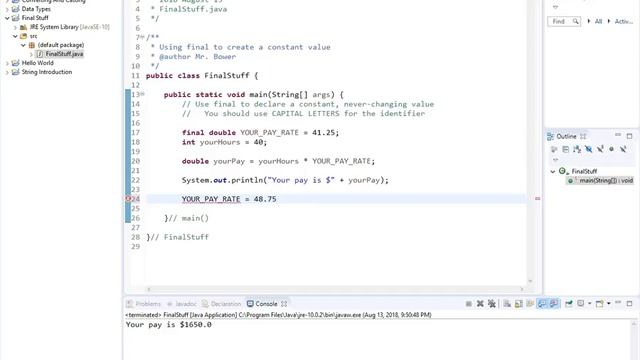Viewport: 640px width, 360px height.
Task: Click error marker on line 24
Action: tap(128, 199)
